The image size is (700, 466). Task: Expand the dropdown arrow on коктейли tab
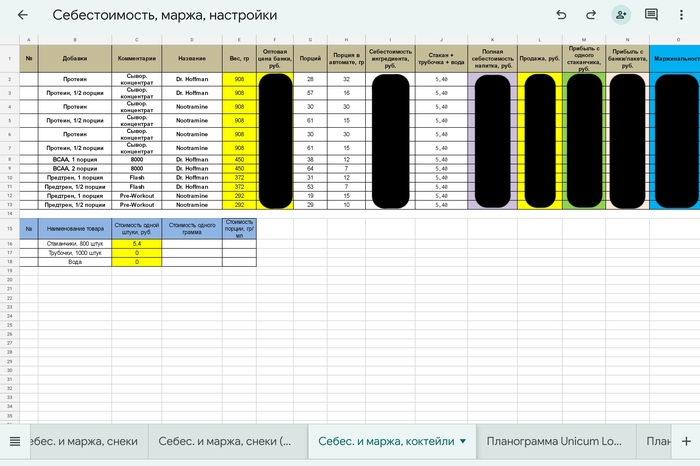(x=463, y=441)
